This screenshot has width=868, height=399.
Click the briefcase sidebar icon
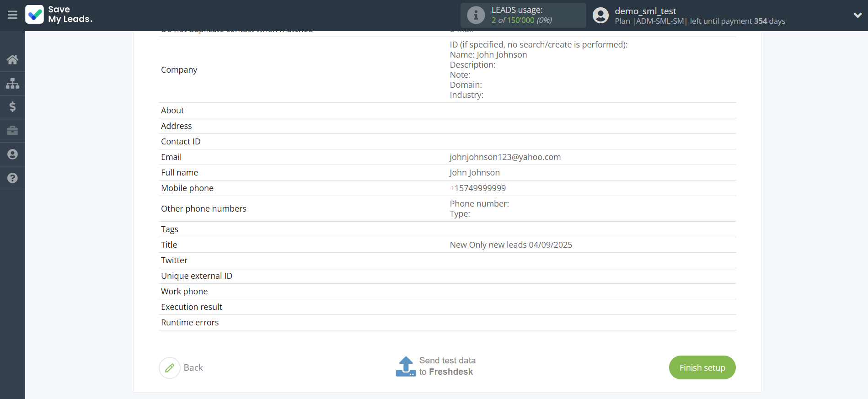12,131
